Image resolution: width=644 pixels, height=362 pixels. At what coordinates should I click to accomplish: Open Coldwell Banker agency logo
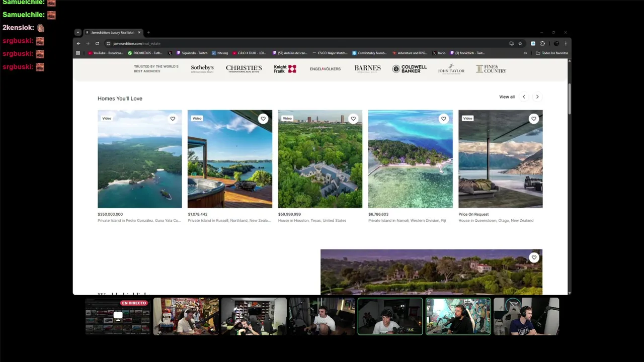point(409,69)
